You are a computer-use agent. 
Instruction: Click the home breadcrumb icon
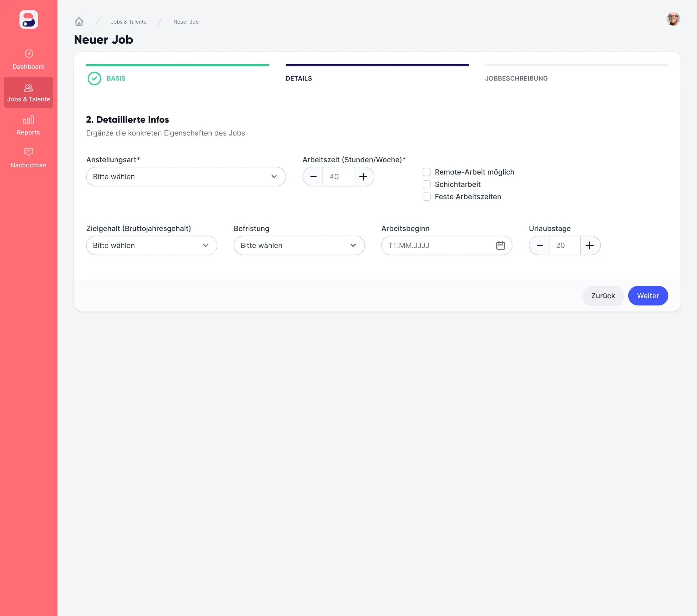pos(79,22)
